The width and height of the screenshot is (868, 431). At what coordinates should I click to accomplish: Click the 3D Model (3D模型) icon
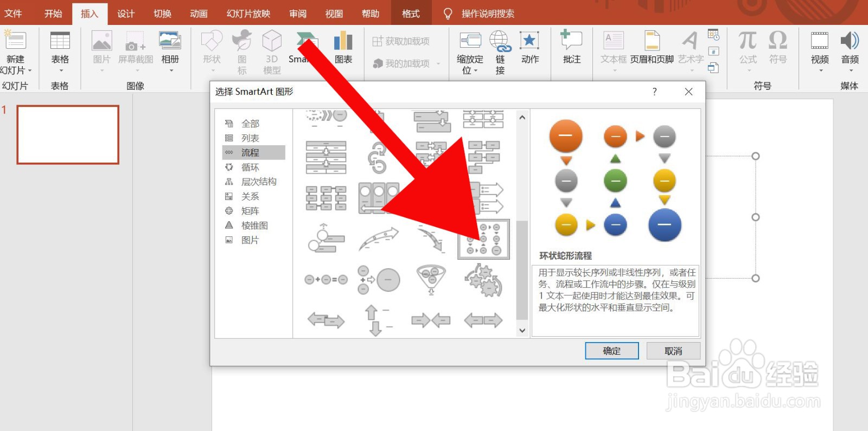point(272,41)
